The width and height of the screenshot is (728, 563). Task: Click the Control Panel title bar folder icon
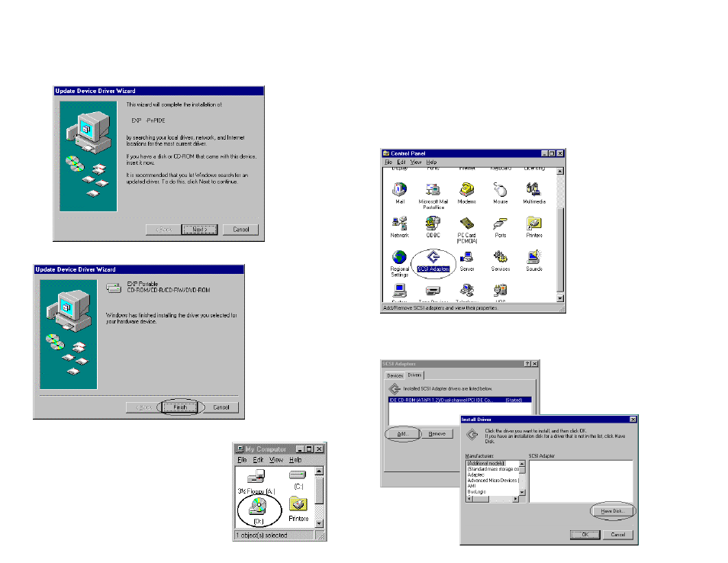pos(386,153)
